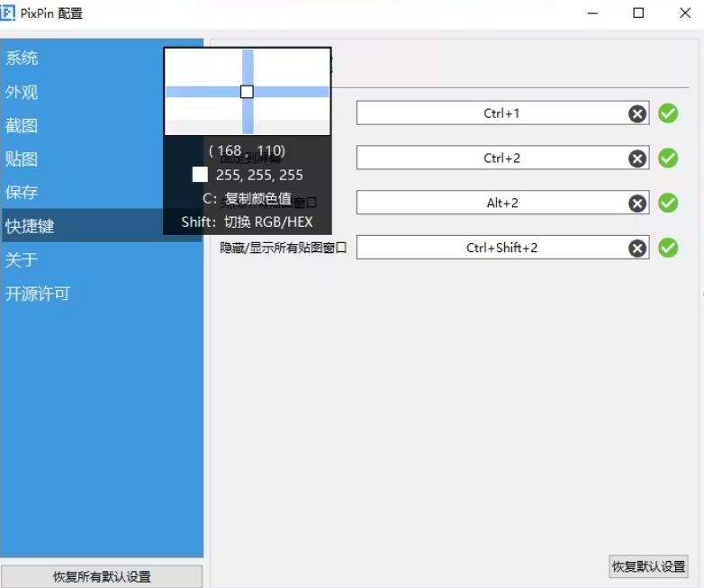This screenshot has height=588, width=704.
Task: Maximize the PixPin 配置 window
Action: click(638, 13)
